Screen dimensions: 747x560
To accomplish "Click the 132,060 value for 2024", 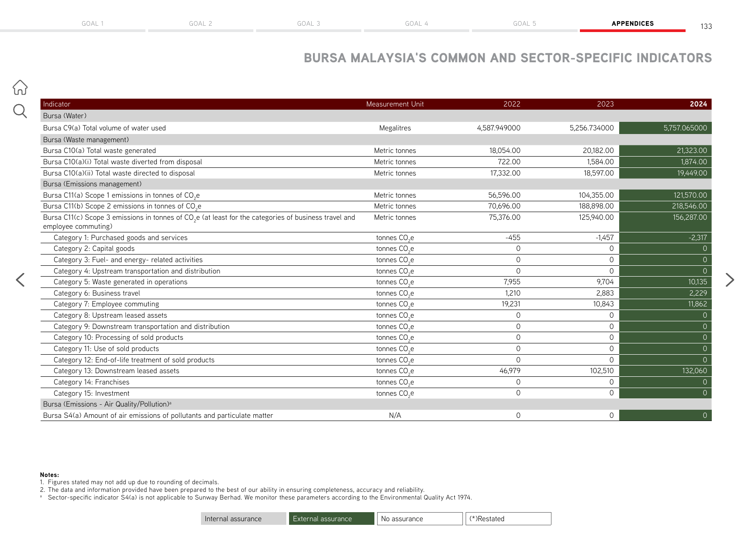I will pos(695,371).
